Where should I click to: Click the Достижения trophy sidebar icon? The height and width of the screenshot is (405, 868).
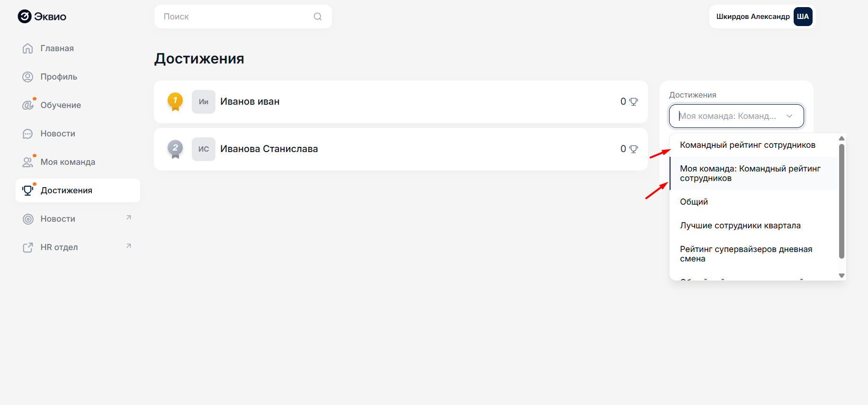[x=28, y=190]
